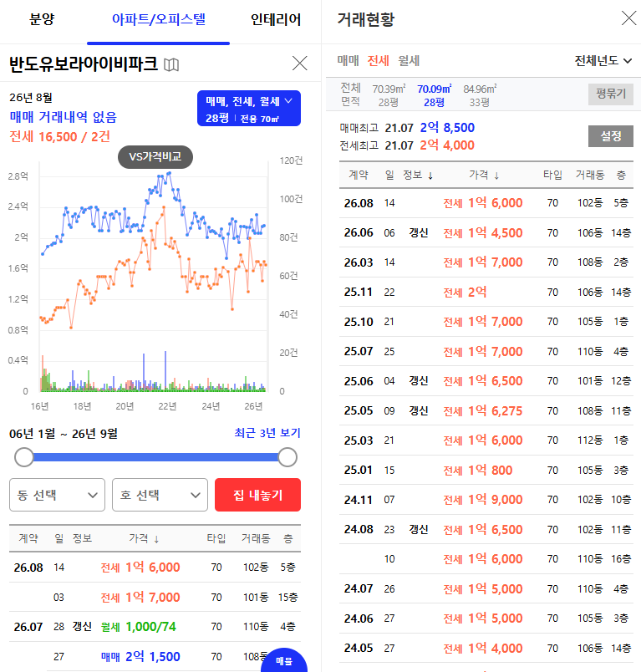Screen dimensions: 641x672
Task: Show 매매 transactions in 거래현황
Action: [348, 61]
